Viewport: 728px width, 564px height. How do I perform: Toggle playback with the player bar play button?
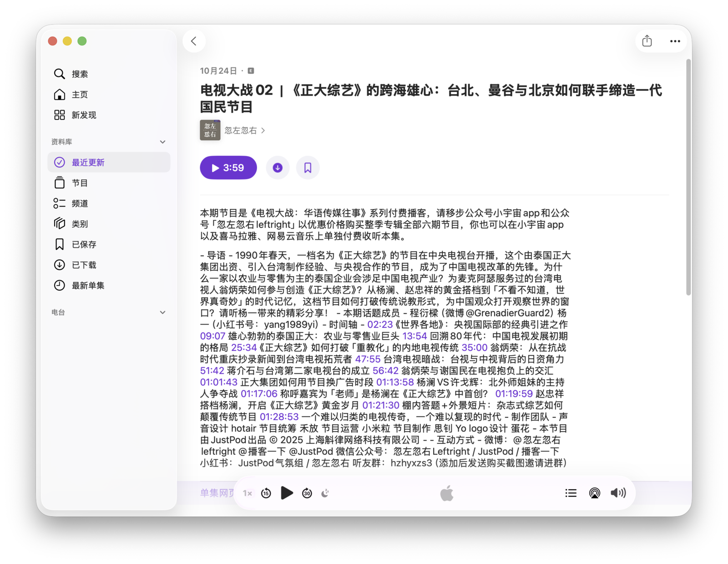(x=287, y=493)
